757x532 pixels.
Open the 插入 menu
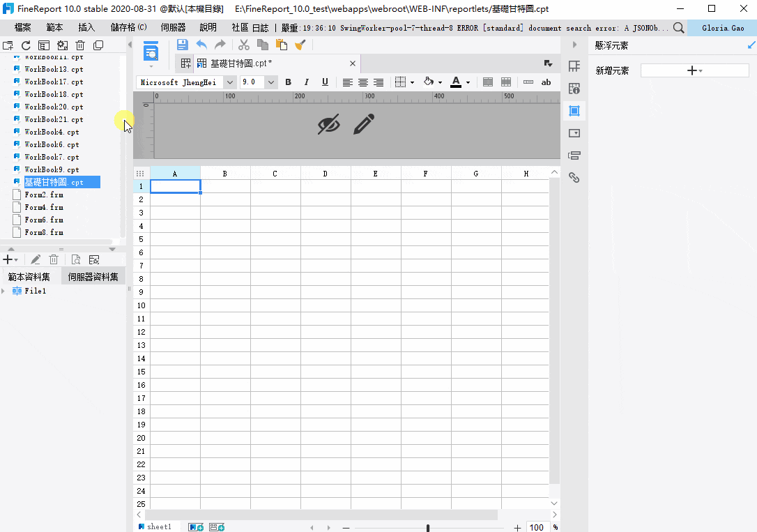pyautogui.click(x=86, y=27)
